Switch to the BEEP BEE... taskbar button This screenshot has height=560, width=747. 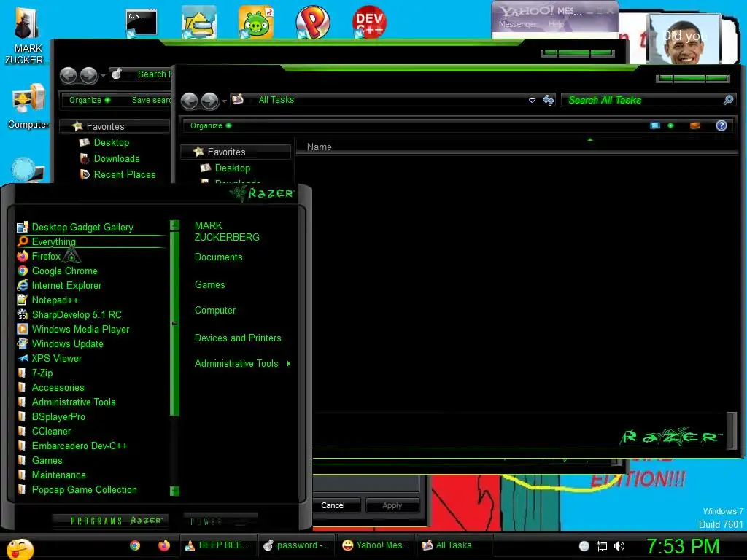(218, 545)
